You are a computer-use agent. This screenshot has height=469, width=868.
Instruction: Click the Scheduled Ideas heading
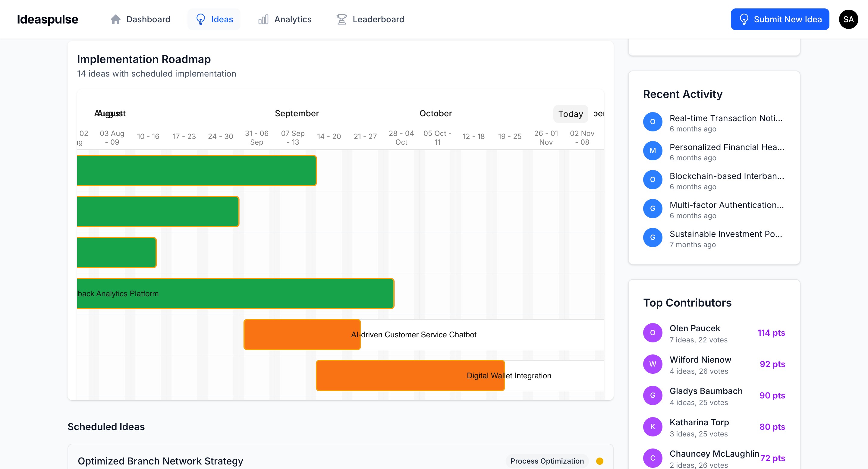pyautogui.click(x=106, y=427)
